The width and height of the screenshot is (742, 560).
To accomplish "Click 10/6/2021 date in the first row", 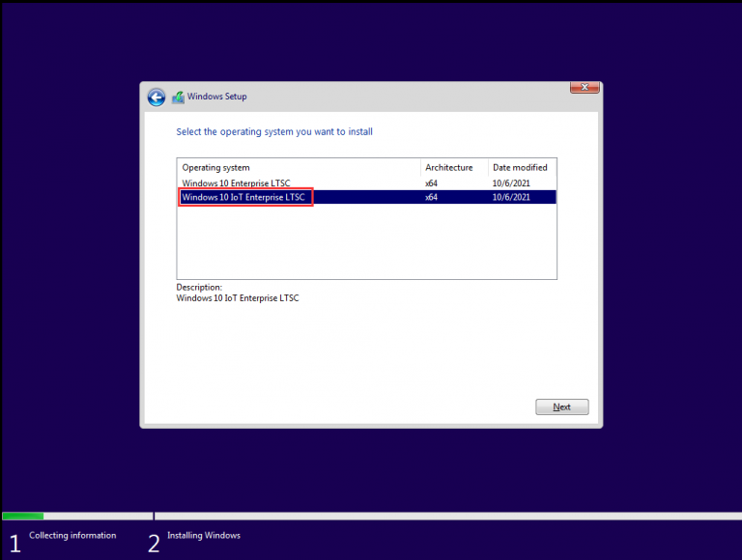I will click(511, 182).
